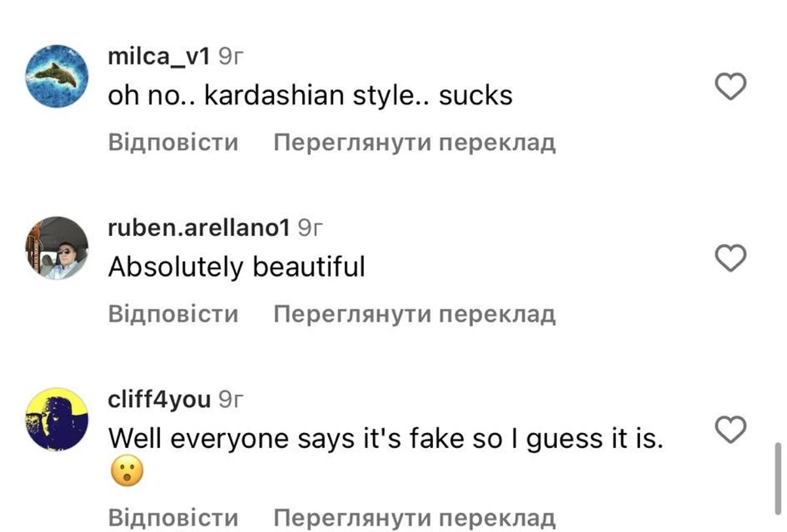Viewport: 787px width, 532px height.
Task: Open ruben.arellano1's profile picture
Action: click(x=56, y=248)
